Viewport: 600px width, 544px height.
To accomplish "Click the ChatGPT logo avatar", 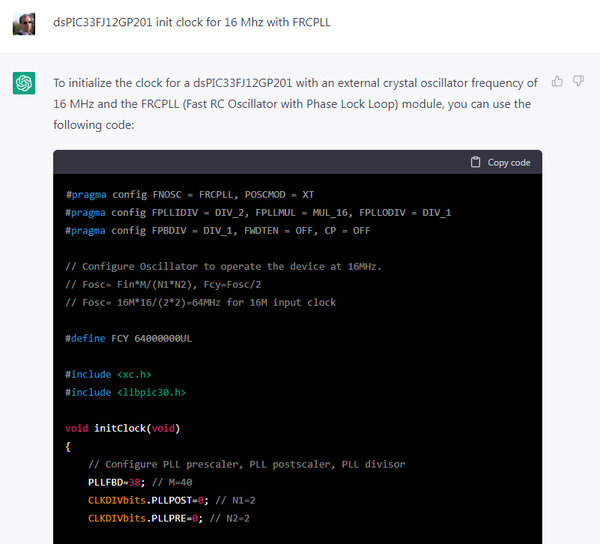I will [x=24, y=83].
